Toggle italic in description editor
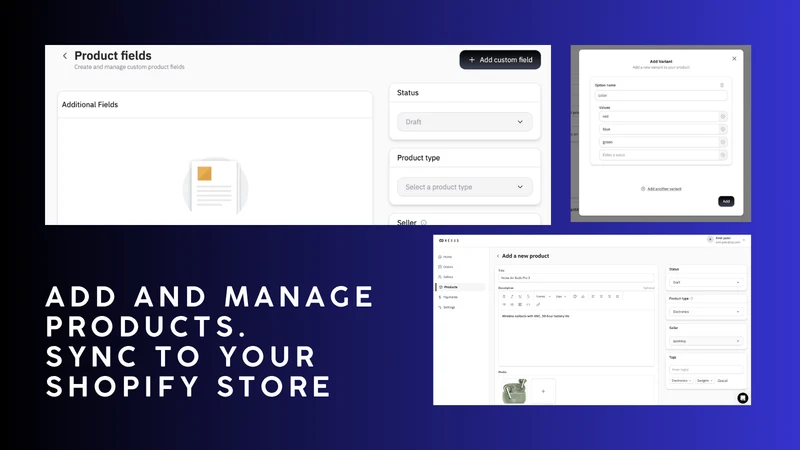Image resolution: width=800 pixels, height=450 pixels. click(512, 296)
